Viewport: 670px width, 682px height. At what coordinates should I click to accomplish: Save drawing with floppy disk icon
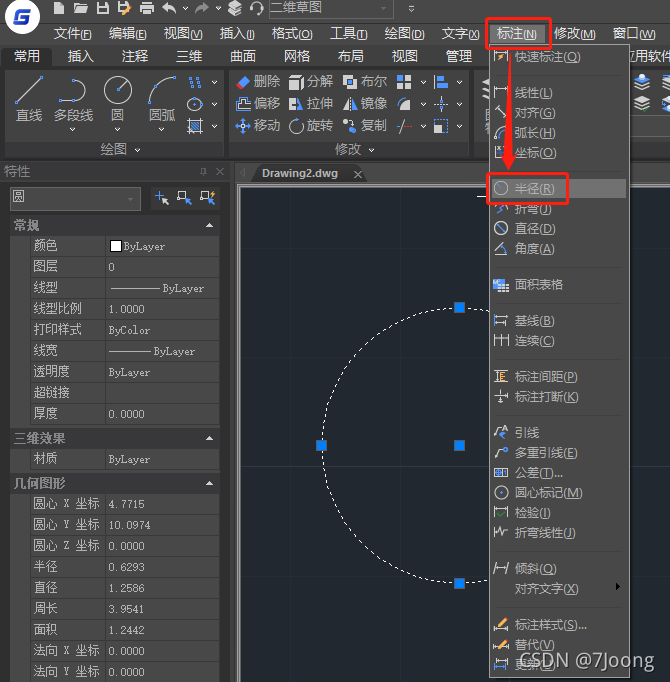(x=103, y=8)
